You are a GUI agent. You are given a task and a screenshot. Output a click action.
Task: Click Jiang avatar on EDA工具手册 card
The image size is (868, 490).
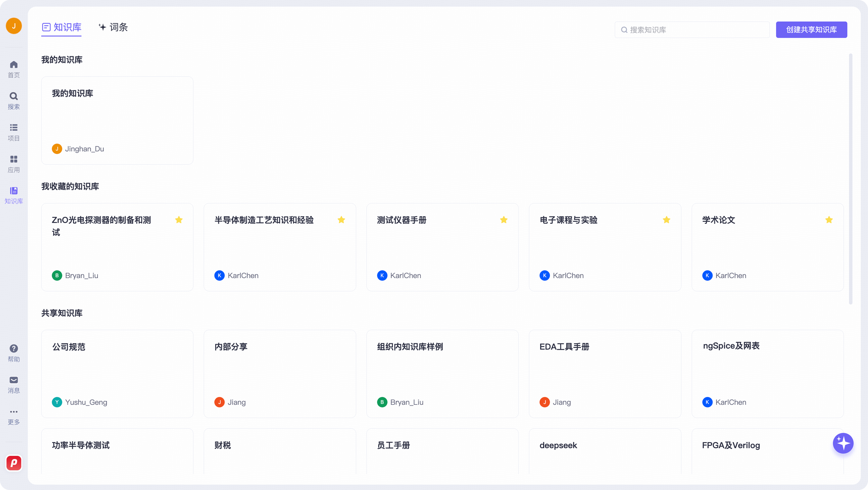click(x=545, y=402)
